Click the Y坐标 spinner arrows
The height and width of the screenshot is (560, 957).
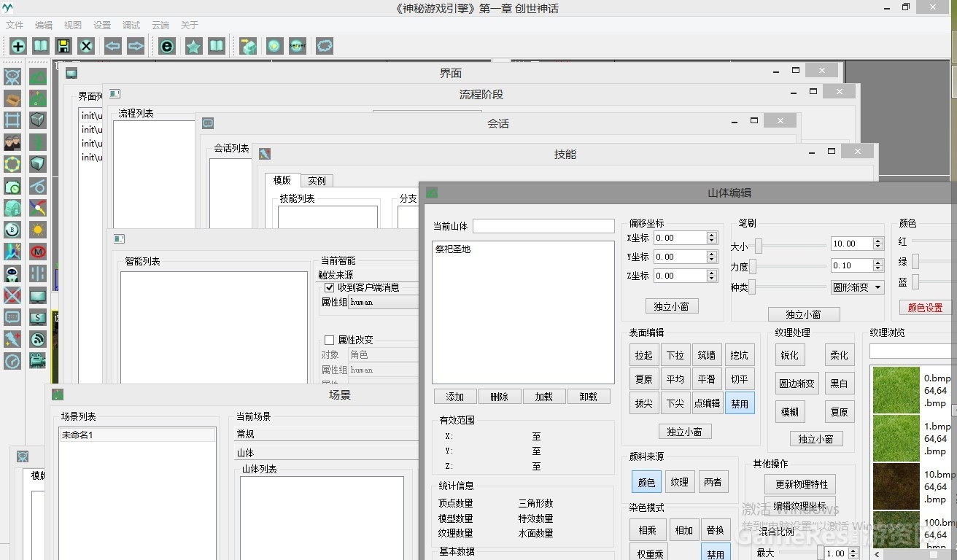click(x=712, y=257)
